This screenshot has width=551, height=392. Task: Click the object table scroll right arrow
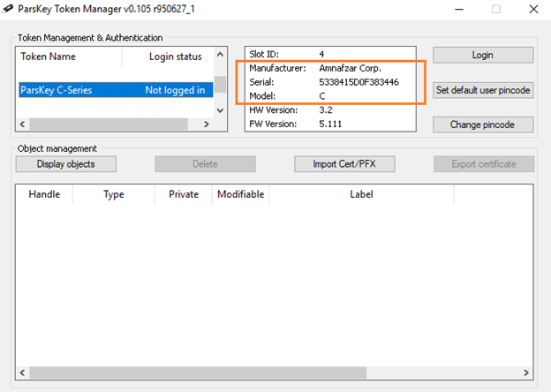click(526, 373)
